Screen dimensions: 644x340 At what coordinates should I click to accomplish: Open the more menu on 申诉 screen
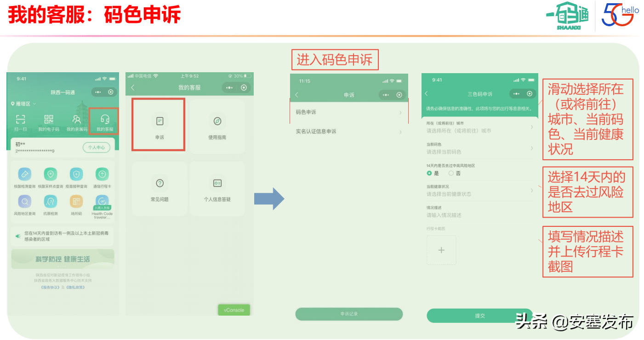(x=386, y=95)
